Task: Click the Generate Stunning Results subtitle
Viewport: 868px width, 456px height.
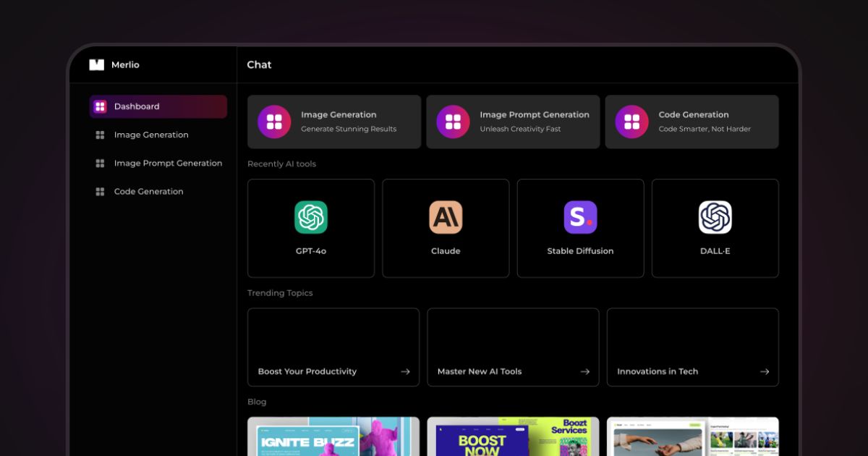Action: 349,129
